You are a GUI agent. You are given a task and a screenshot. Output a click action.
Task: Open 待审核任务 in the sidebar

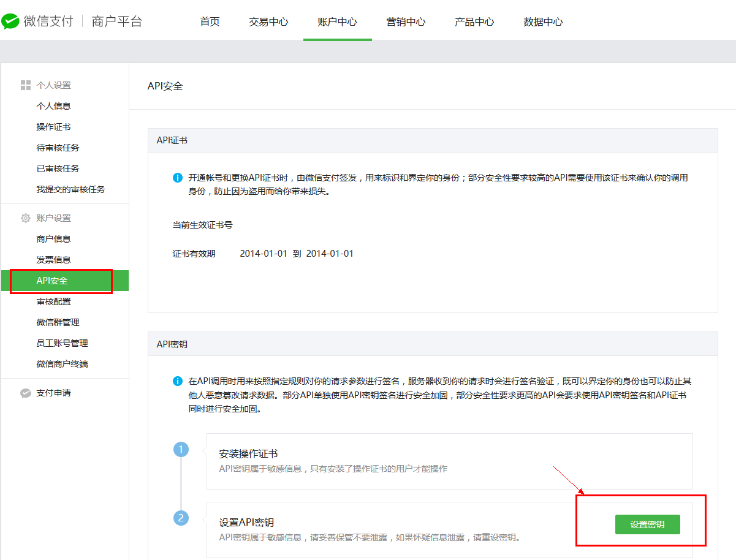(x=58, y=148)
